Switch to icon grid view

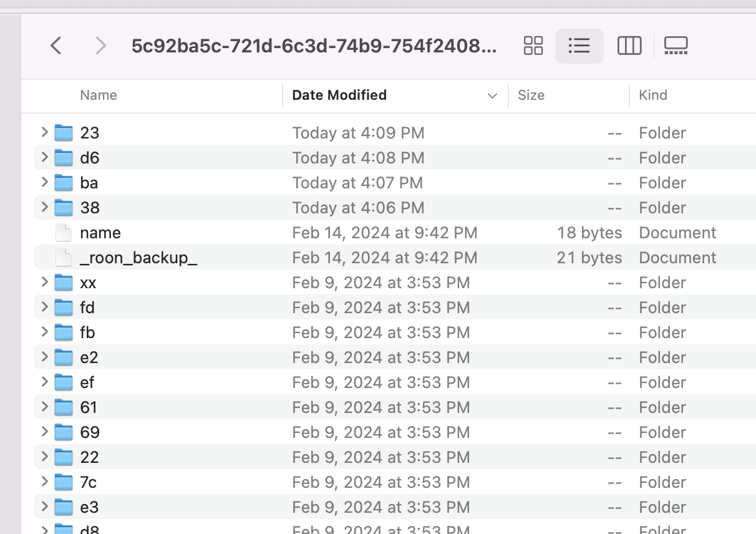[x=533, y=46]
